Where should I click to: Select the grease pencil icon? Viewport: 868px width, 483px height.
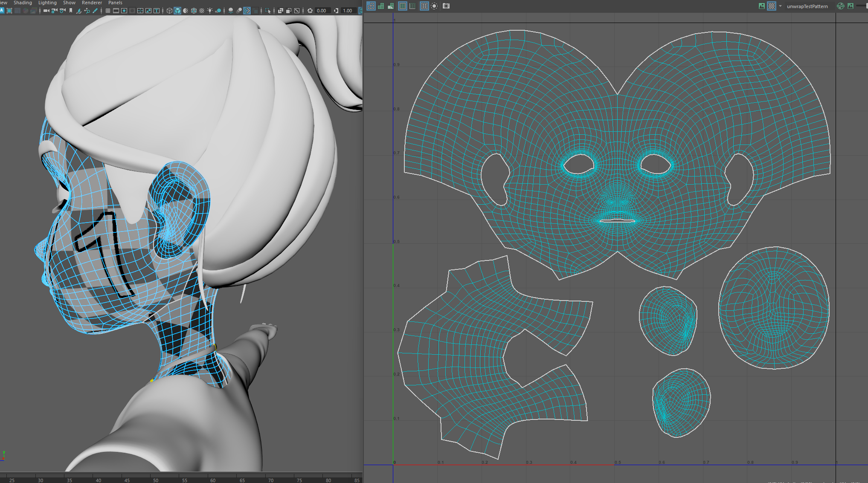pyautogui.click(x=95, y=11)
